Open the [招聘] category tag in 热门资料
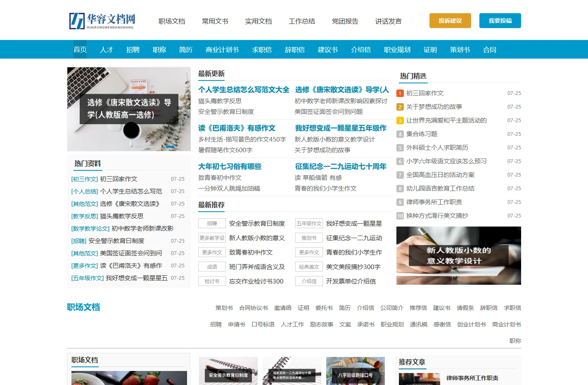Viewport: 588px width, 385px height. 79,241
